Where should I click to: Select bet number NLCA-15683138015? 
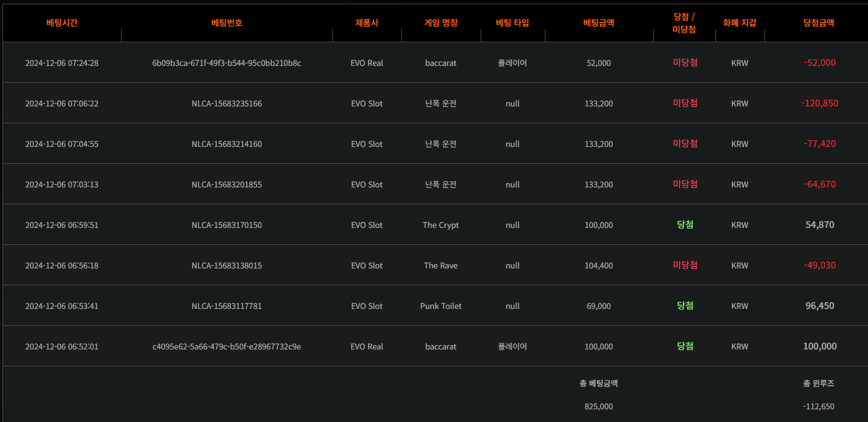point(227,265)
